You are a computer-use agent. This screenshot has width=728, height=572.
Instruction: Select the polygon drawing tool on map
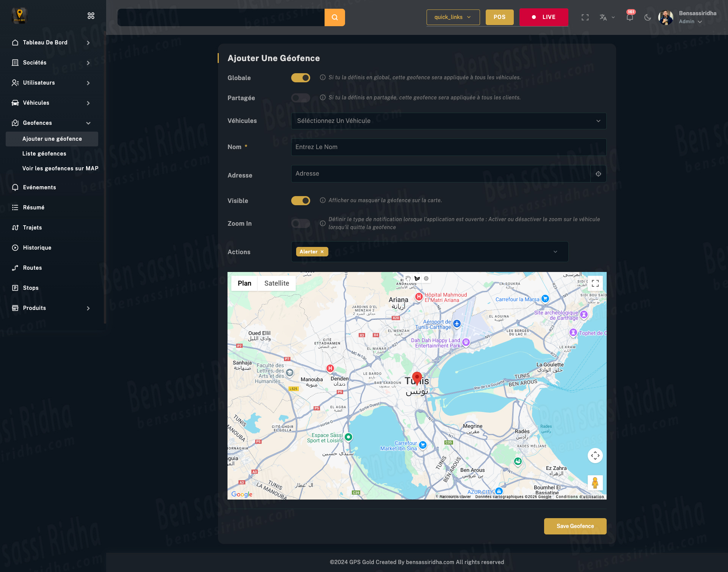417,278
